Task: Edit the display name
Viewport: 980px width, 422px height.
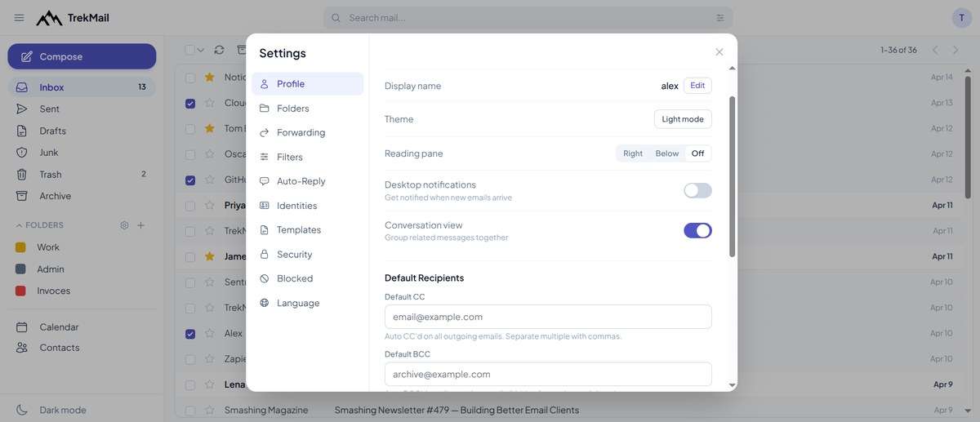Action: 697,86
